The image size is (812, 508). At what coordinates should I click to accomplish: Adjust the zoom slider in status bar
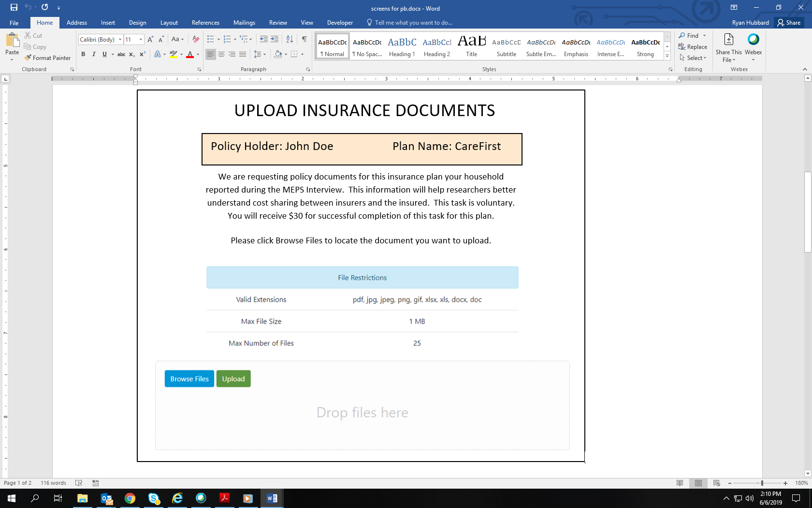[762, 483]
